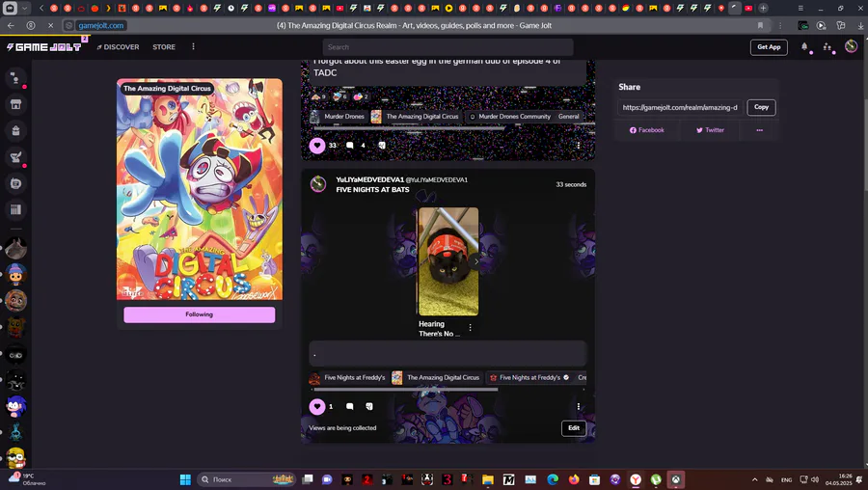Open The Amazing Digital Circus tag on first post
Viewport: 868px width, 490px height.
pyautogui.click(x=415, y=117)
